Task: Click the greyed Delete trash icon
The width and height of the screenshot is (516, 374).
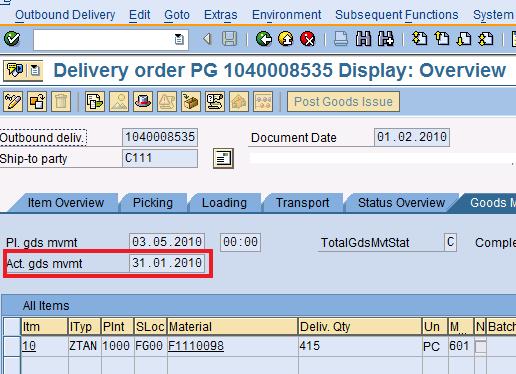Action: 61,102
